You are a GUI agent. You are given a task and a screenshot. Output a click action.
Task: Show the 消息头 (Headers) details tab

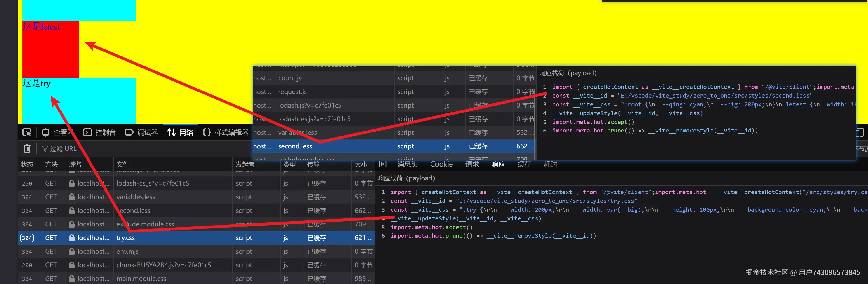407,164
